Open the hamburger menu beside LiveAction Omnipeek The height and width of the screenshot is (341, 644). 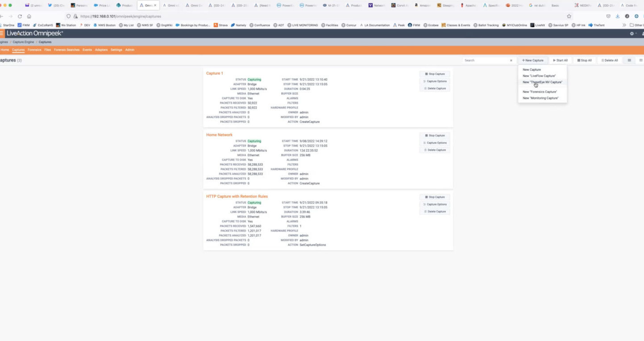(2, 33)
